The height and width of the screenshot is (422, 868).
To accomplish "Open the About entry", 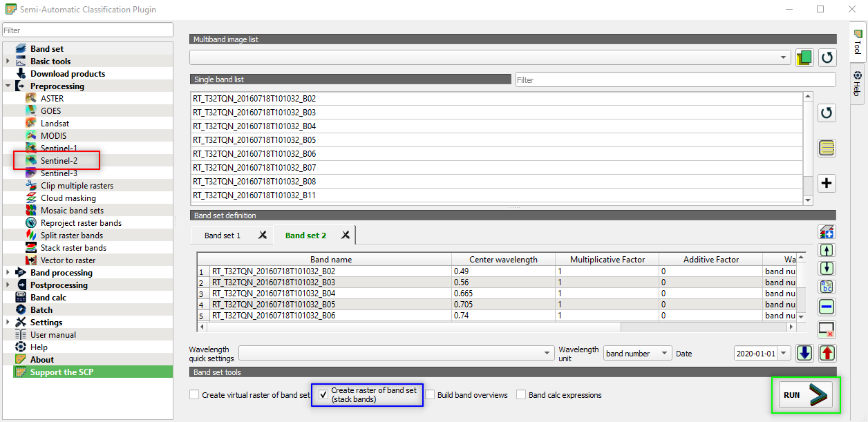I will pyautogui.click(x=41, y=360).
